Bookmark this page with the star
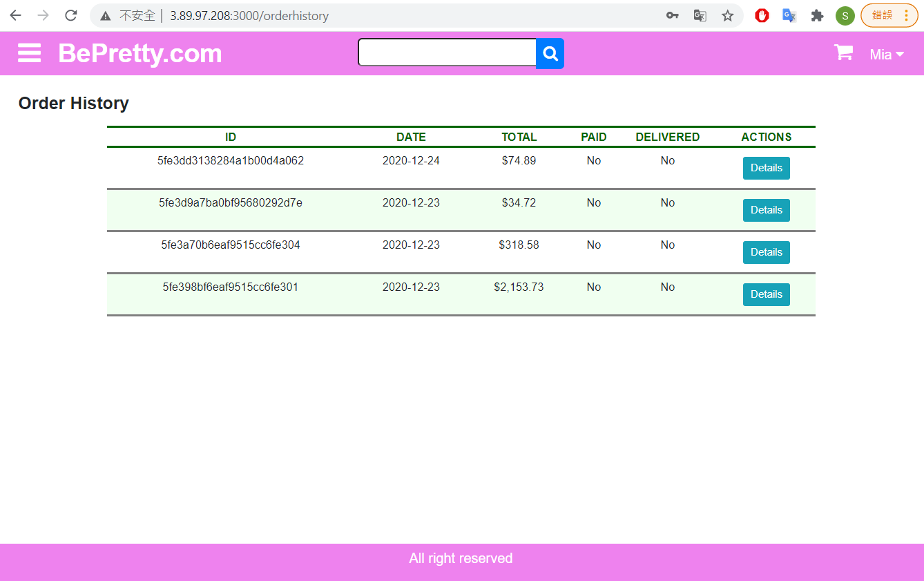Viewport: 924px width, 581px height. click(727, 15)
